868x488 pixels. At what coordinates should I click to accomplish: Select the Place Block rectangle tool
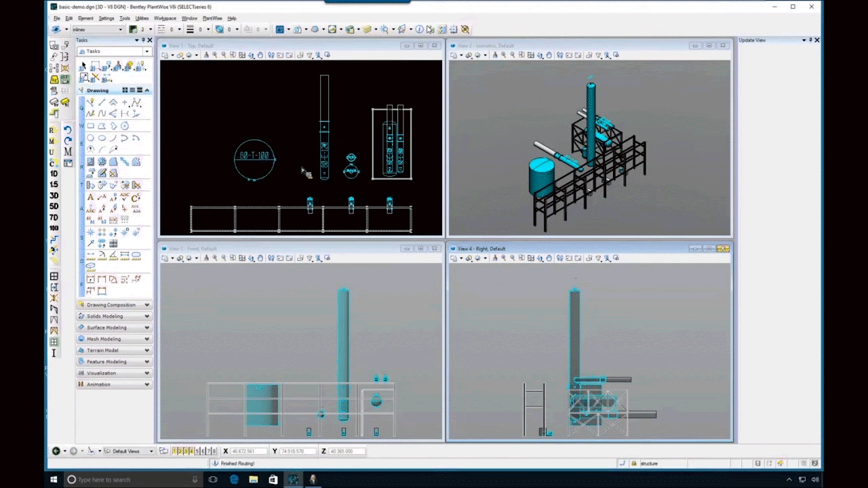pyautogui.click(x=91, y=126)
